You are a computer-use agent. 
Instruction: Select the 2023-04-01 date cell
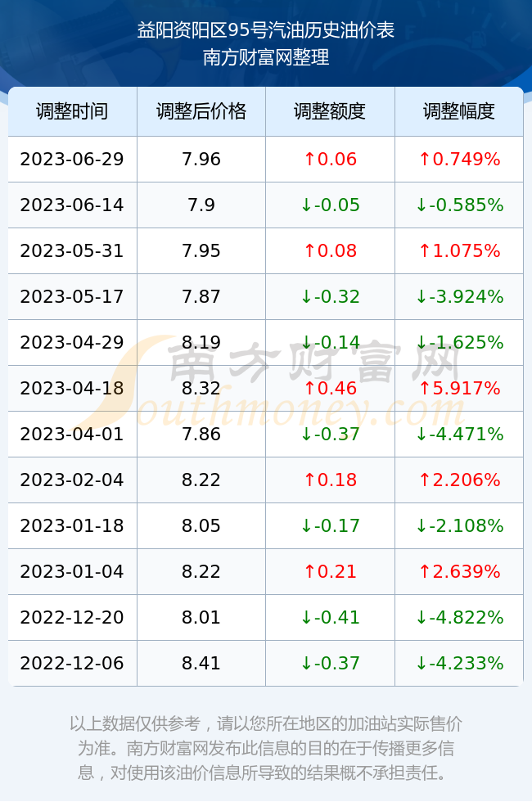(x=72, y=435)
